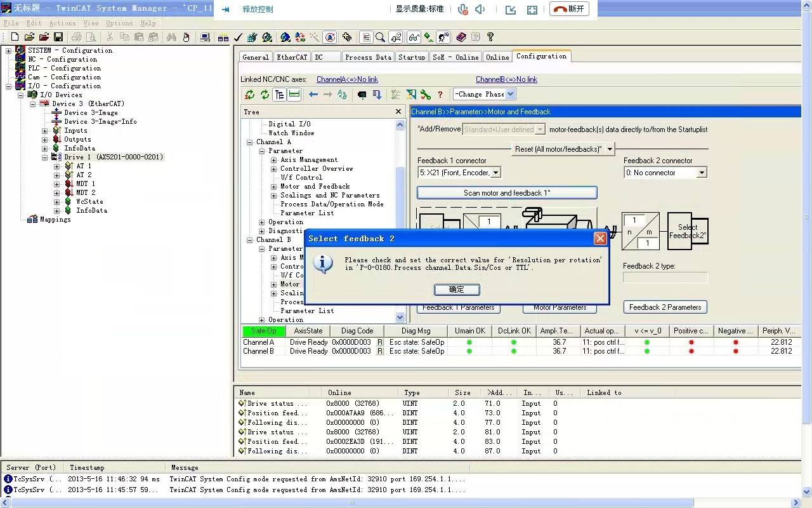
Task: Click 确定 button in Select feedback 2 dialog
Action: [x=457, y=290]
